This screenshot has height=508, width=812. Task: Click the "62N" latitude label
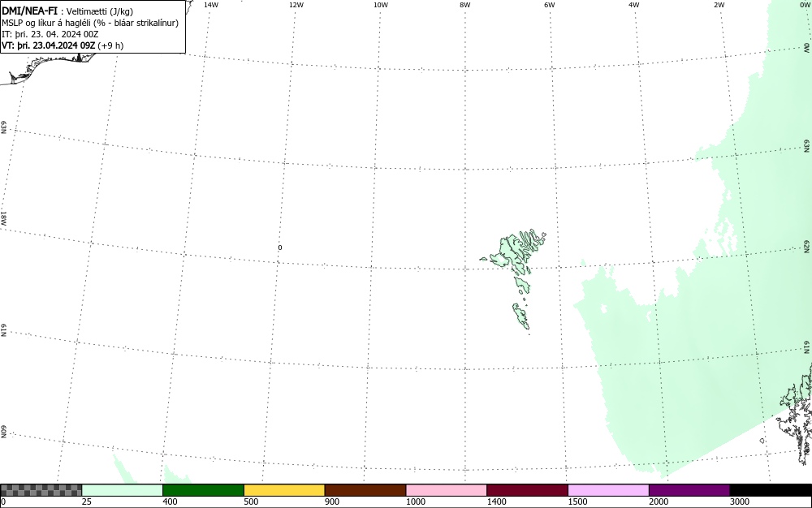807,246
